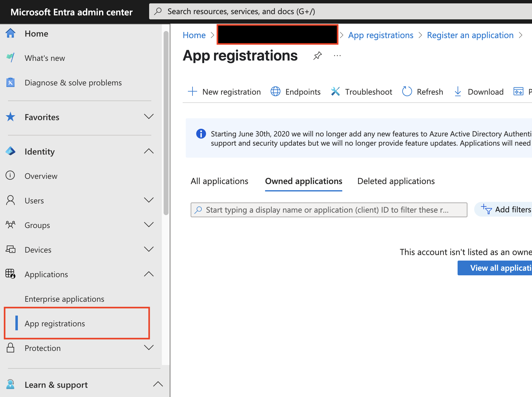Expand the Favorites section chevron
The width and height of the screenshot is (532, 397).
click(x=149, y=117)
